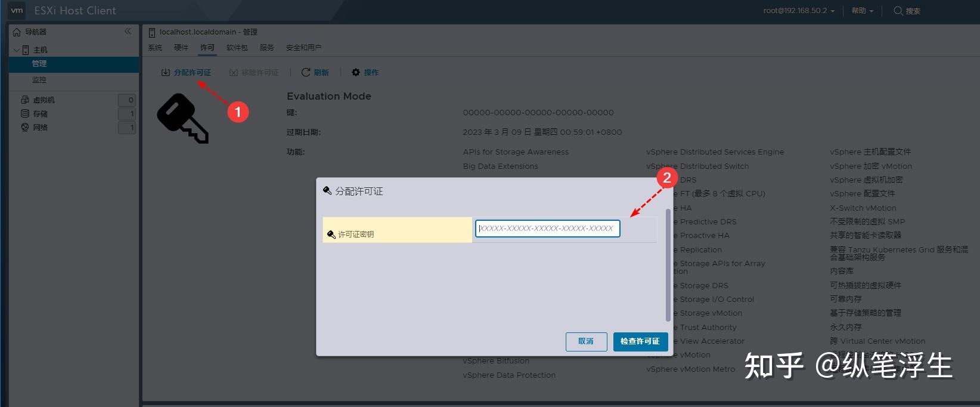
Task: Click the key icon beside license key label
Action: 331,235
